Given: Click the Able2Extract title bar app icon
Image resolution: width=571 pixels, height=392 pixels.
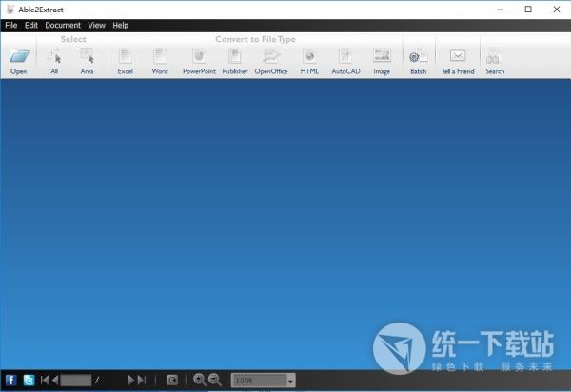Looking at the screenshot, I should tap(10, 10).
